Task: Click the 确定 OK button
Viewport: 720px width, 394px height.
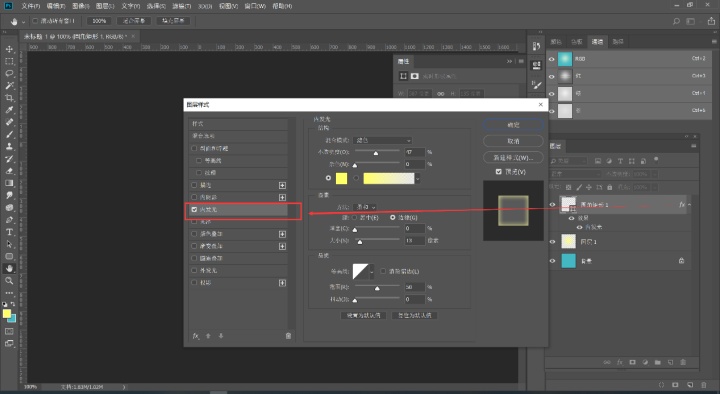Action: tap(513, 125)
